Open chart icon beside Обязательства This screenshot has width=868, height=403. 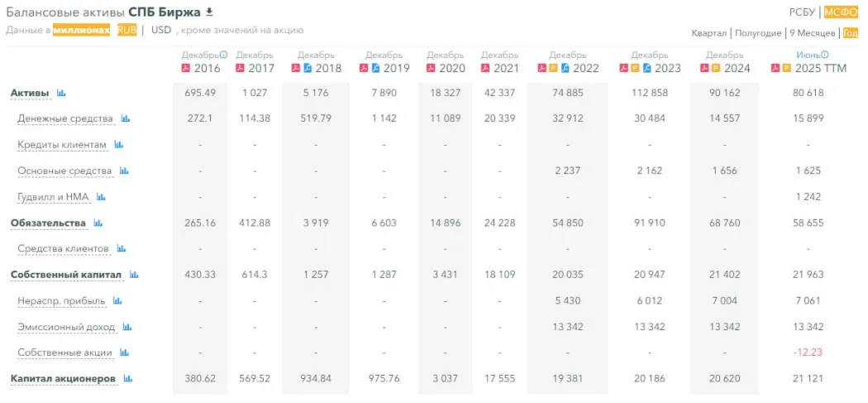pyautogui.click(x=98, y=223)
